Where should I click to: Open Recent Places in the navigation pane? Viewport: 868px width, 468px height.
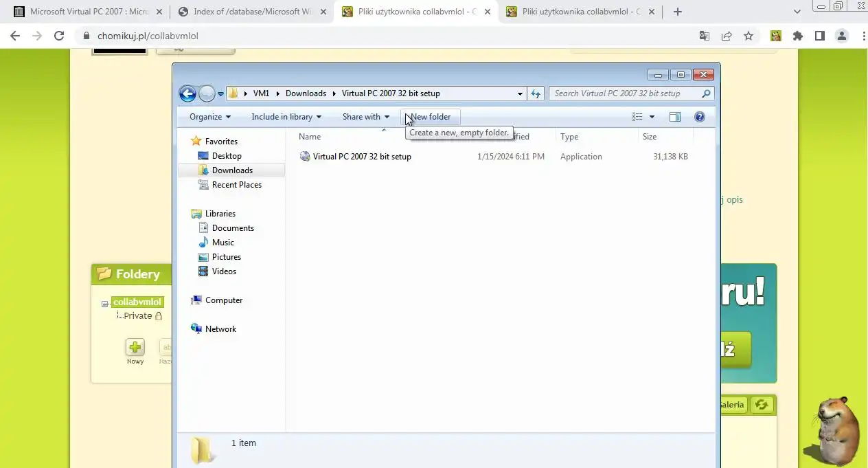point(237,185)
